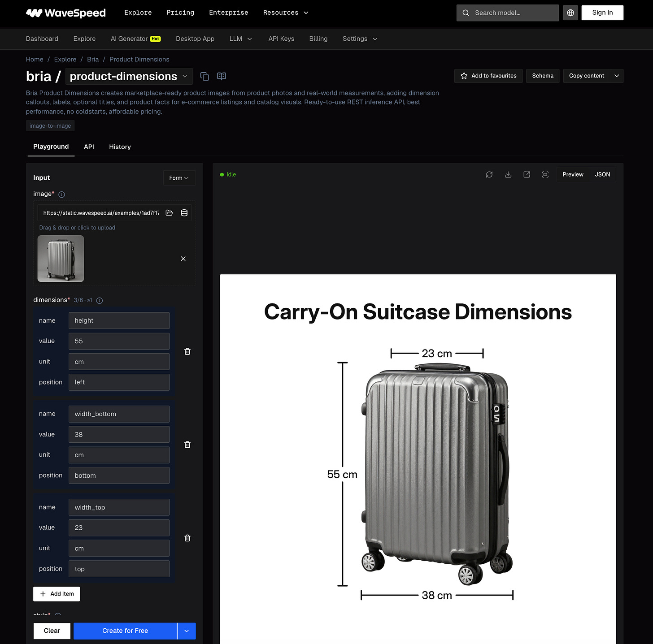Click Add to favourites button
This screenshot has height=644, width=653.
[x=488, y=76]
